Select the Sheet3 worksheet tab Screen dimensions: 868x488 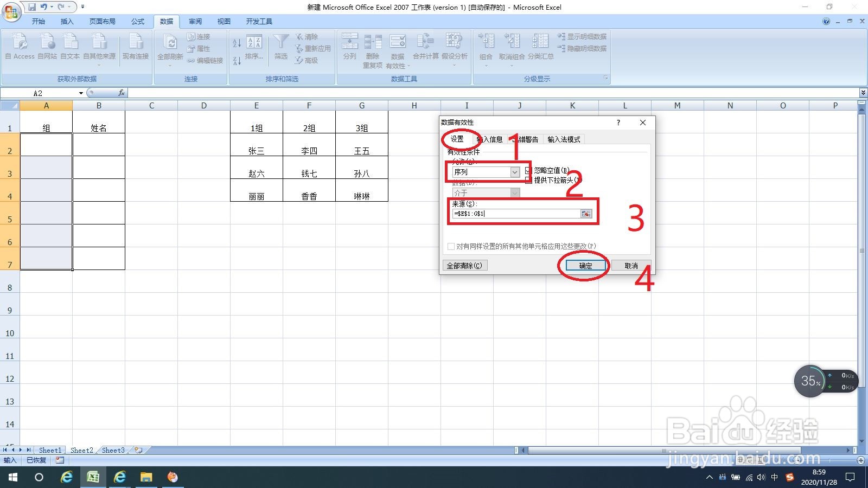click(113, 450)
